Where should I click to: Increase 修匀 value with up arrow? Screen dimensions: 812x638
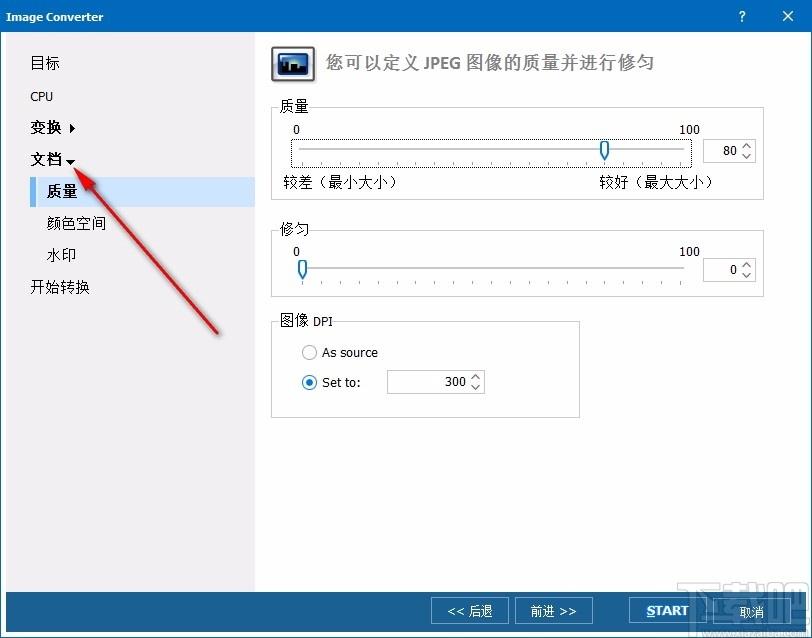[x=746, y=265]
